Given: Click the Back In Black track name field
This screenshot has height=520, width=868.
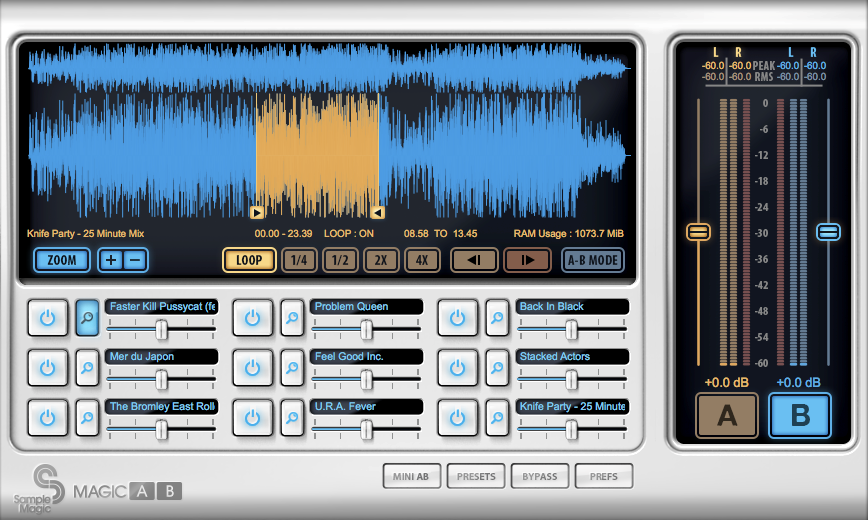Looking at the screenshot, I should coord(572,306).
